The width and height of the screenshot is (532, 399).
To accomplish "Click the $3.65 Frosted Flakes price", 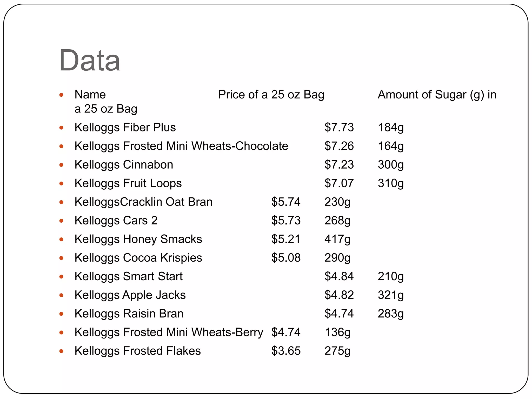I will coord(286,351).
